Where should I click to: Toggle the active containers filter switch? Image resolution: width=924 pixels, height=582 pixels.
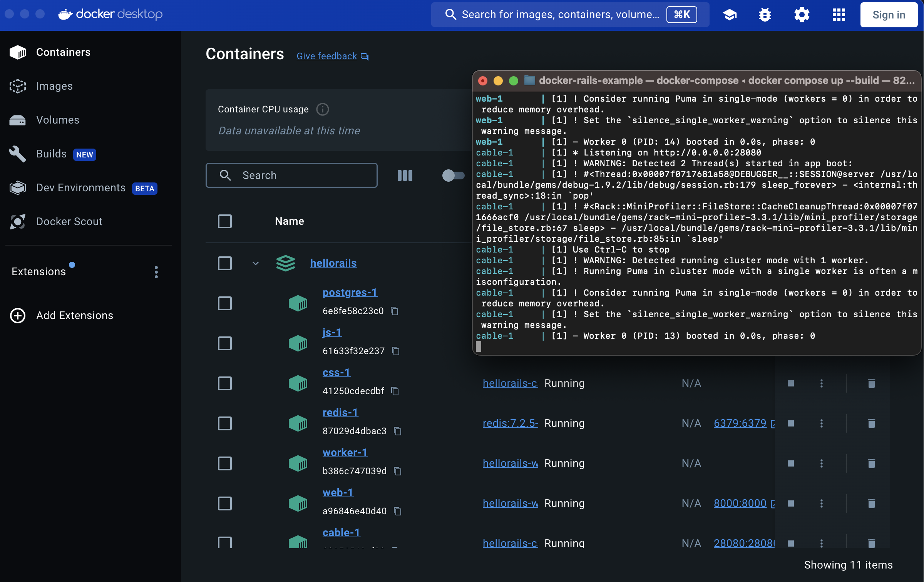coord(453,175)
